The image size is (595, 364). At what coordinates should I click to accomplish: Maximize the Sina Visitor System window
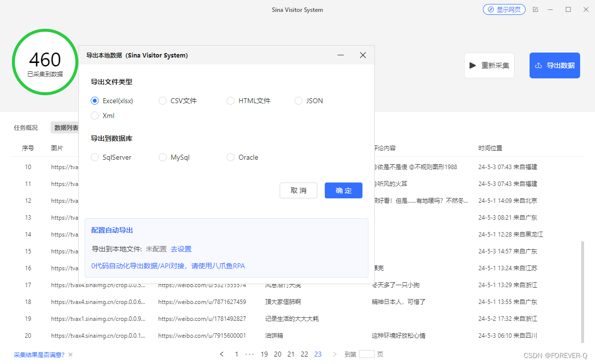tap(568, 9)
